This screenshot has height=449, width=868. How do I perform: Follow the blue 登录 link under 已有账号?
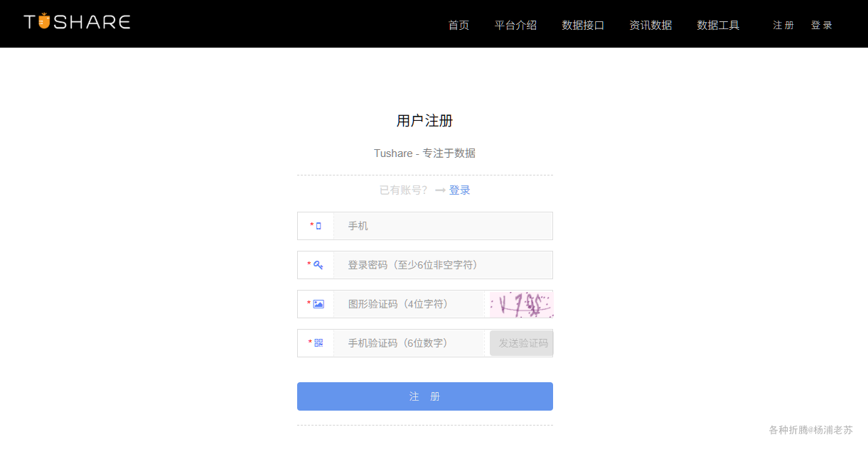point(460,190)
